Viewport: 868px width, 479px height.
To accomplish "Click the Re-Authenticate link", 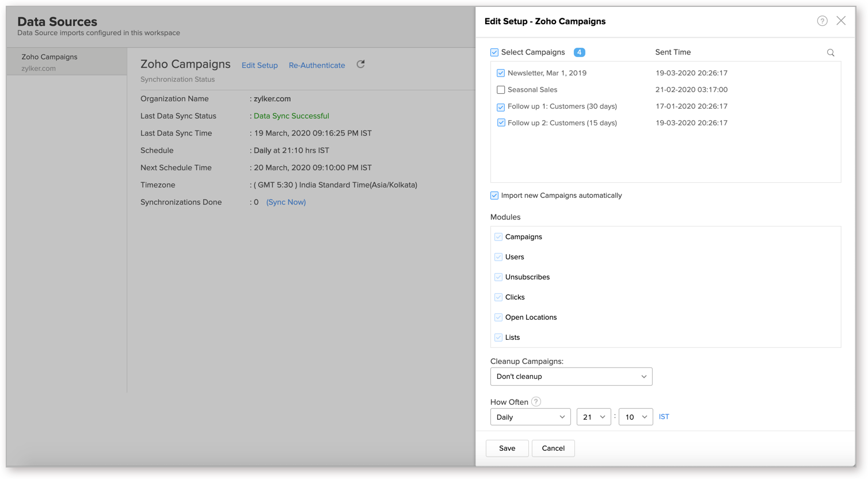I will tap(317, 66).
